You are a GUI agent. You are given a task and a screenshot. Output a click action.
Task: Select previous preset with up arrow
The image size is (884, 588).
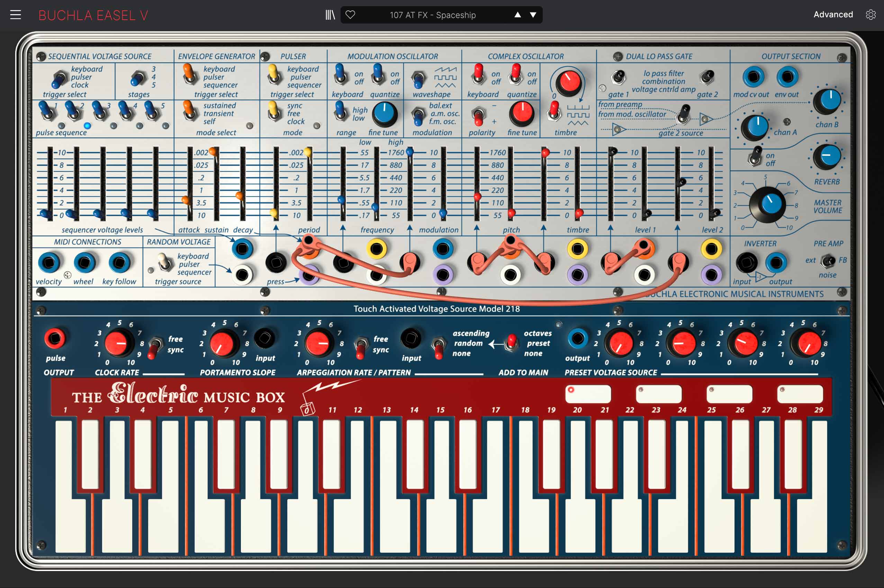tap(517, 15)
